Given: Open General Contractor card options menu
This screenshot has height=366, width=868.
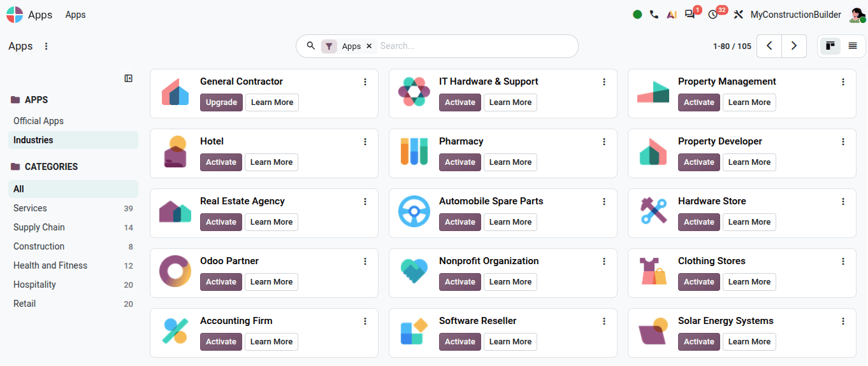Looking at the screenshot, I should point(365,81).
